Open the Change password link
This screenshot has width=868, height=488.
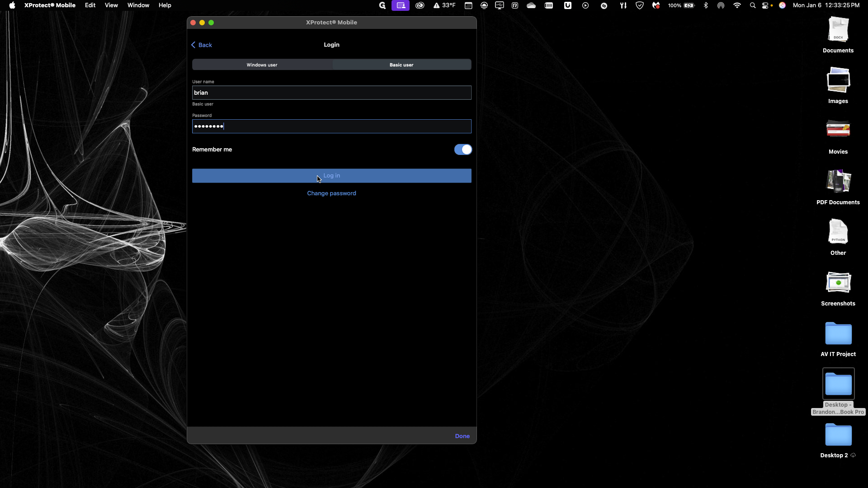[331, 193]
